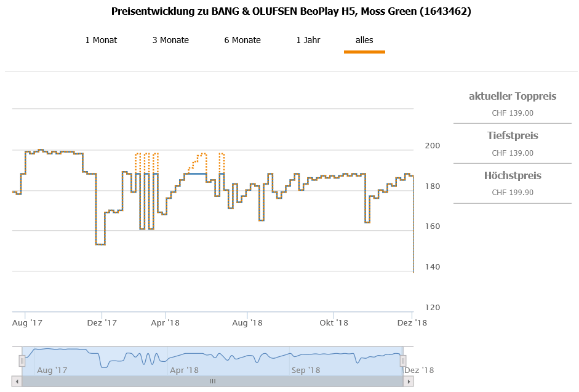
Task: Select the 1 Monat time range
Action: (101, 40)
